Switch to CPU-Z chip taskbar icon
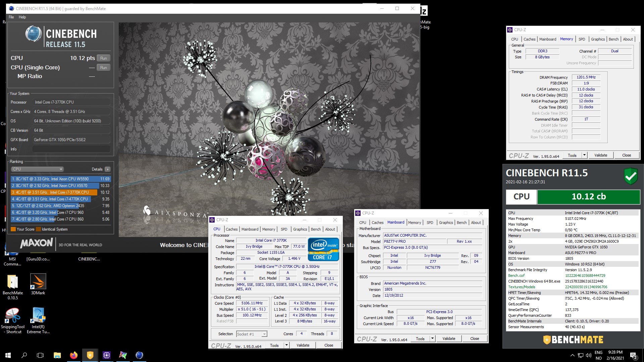The image size is (644, 362). (x=107, y=355)
